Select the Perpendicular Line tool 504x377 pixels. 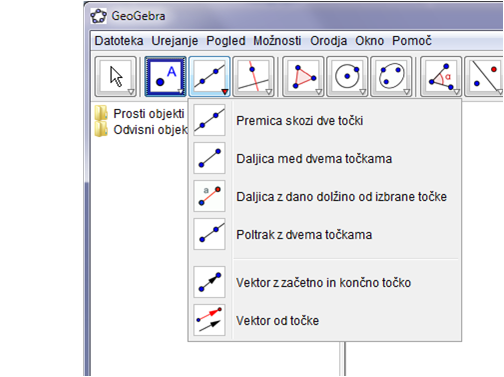point(253,77)
